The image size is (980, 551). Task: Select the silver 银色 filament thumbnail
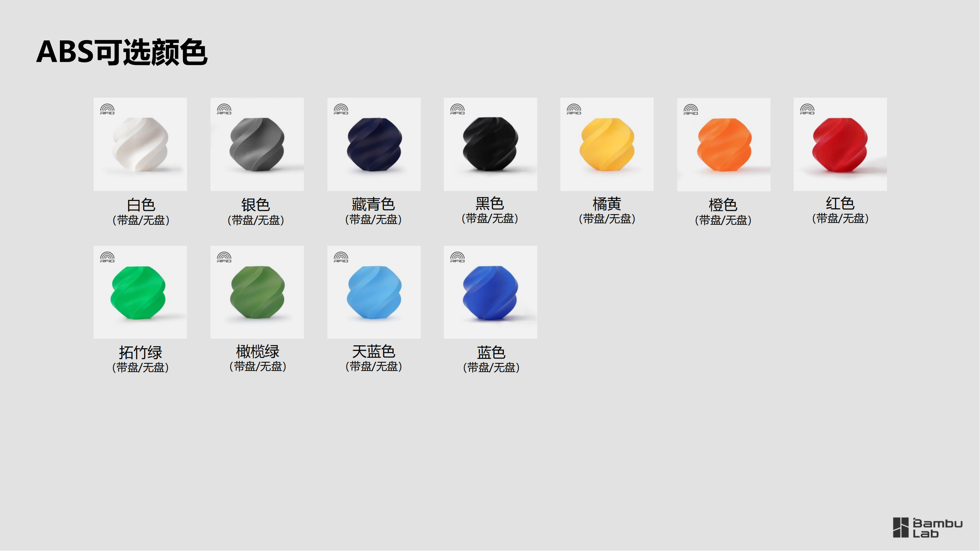(x=257, y=144)
